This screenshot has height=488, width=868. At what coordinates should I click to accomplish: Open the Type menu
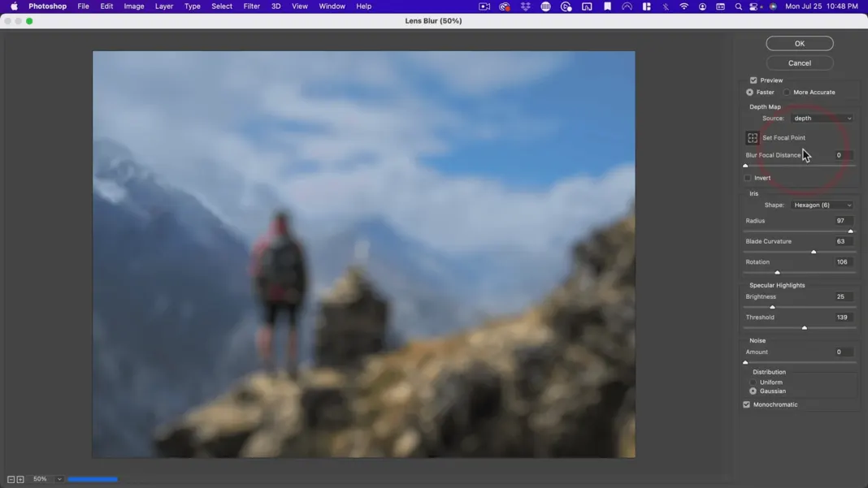(192, 6)
